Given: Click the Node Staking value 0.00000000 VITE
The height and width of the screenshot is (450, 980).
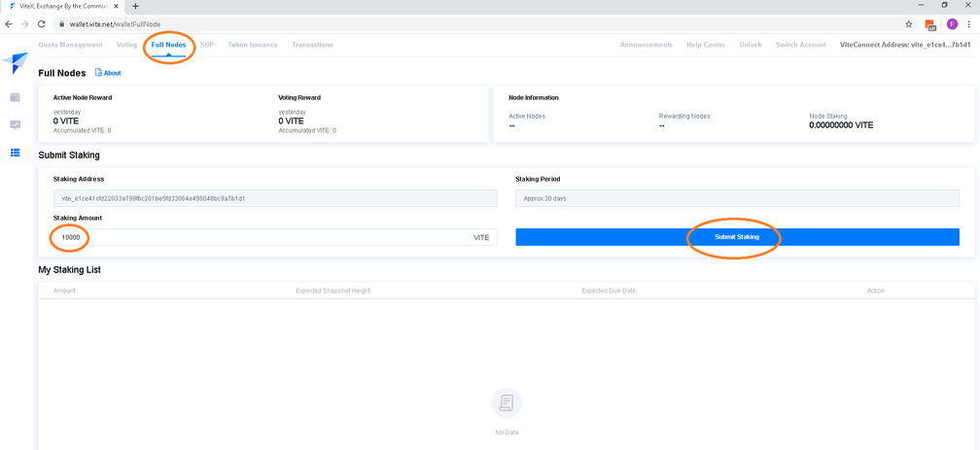Looking at the screenshot, I should pyautogui.click(x=841, y=125).
